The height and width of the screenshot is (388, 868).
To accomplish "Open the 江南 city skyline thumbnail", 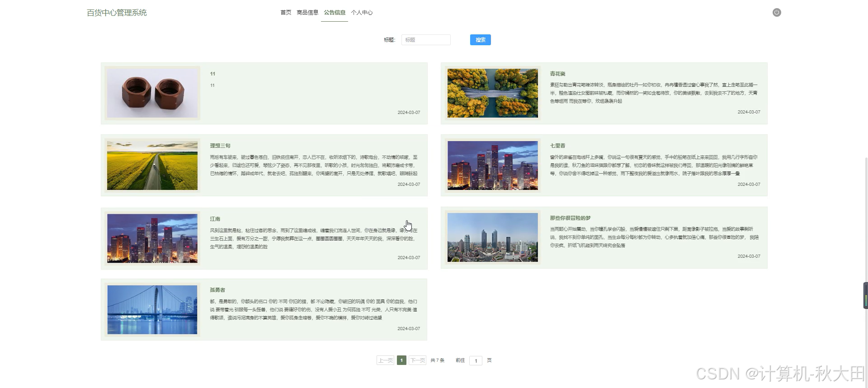I will pyautogui.click(x=152, y=238).
